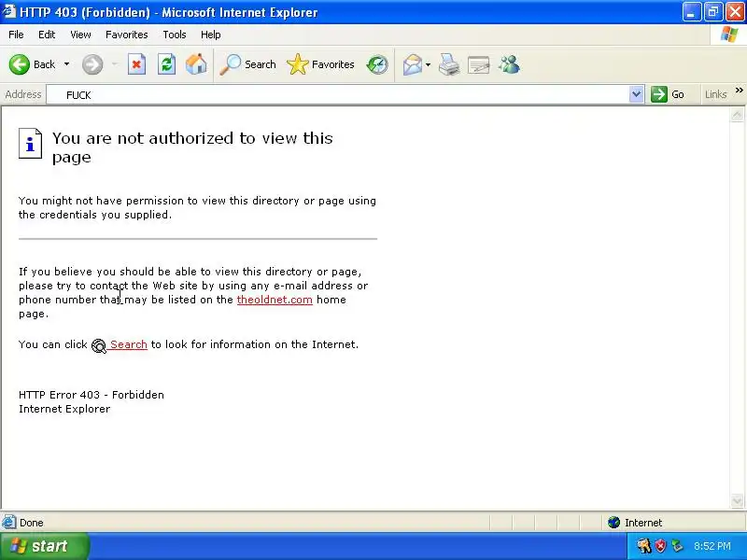The width and height of the screenshot is (747, 560).
Task: Click the scrollbar down arrow
Action: click(x=737, y=500)
